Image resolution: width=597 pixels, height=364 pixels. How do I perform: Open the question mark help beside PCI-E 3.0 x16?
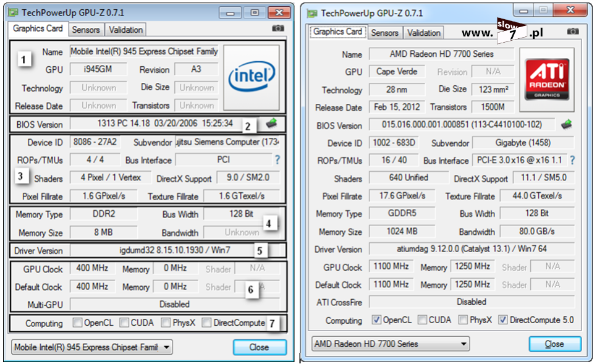click(572, 161)
